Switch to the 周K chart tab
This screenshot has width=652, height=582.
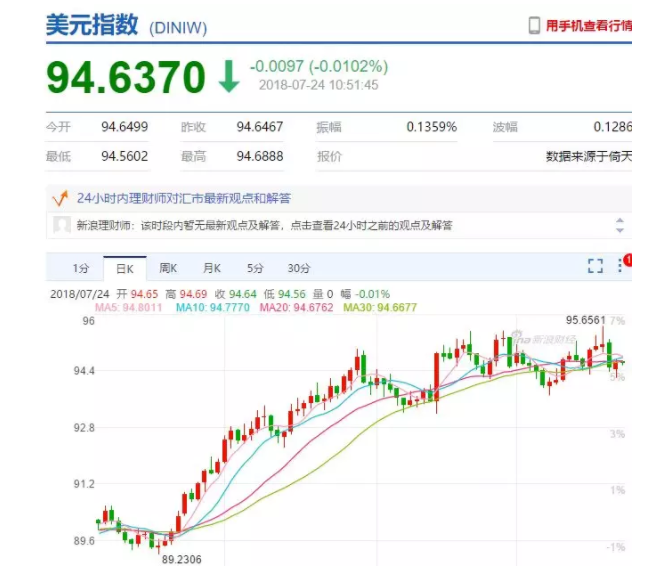pyautogui.click(x=167, y=268)
